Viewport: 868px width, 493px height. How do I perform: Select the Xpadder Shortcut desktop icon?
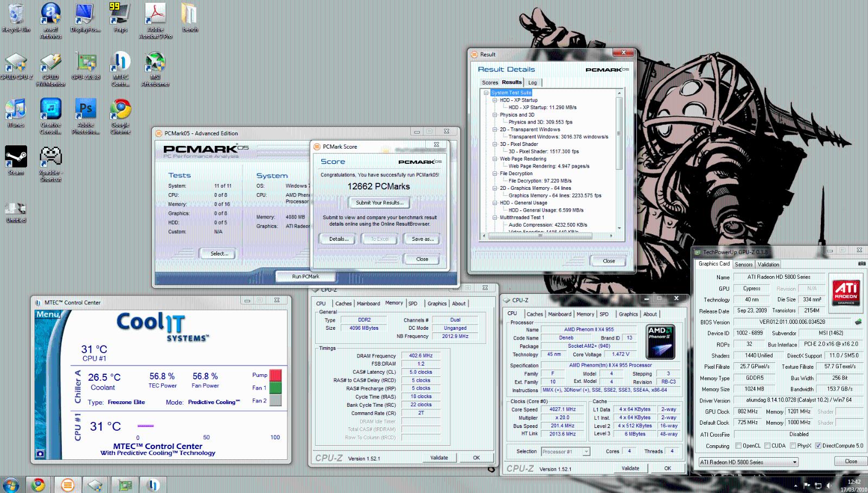click(x=50, y=164)
